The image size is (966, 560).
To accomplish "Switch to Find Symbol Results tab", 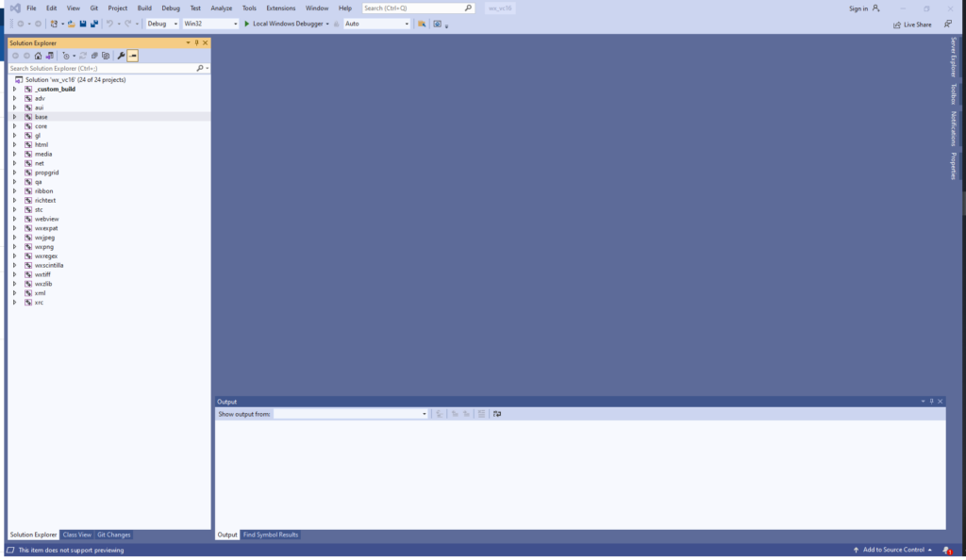I will point(271,535).
